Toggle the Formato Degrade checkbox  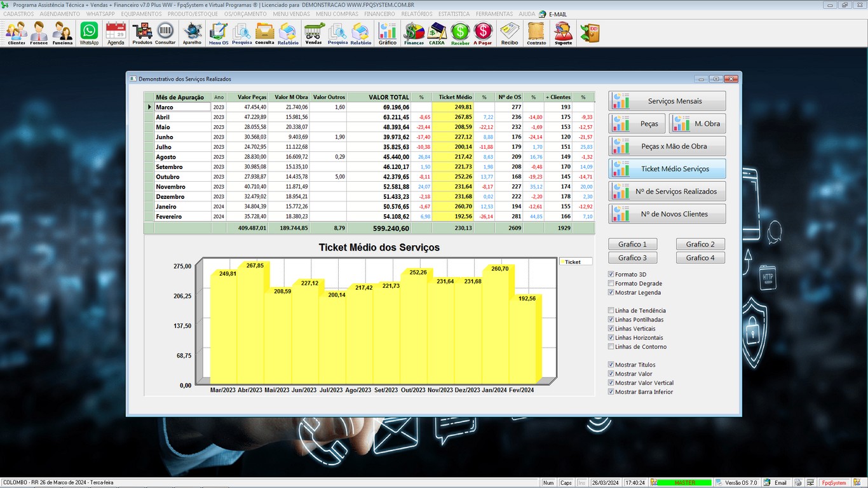point(611,283)
